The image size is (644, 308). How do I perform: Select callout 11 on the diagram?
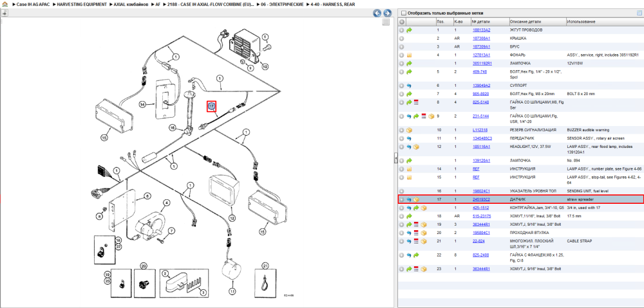[232, 291]
